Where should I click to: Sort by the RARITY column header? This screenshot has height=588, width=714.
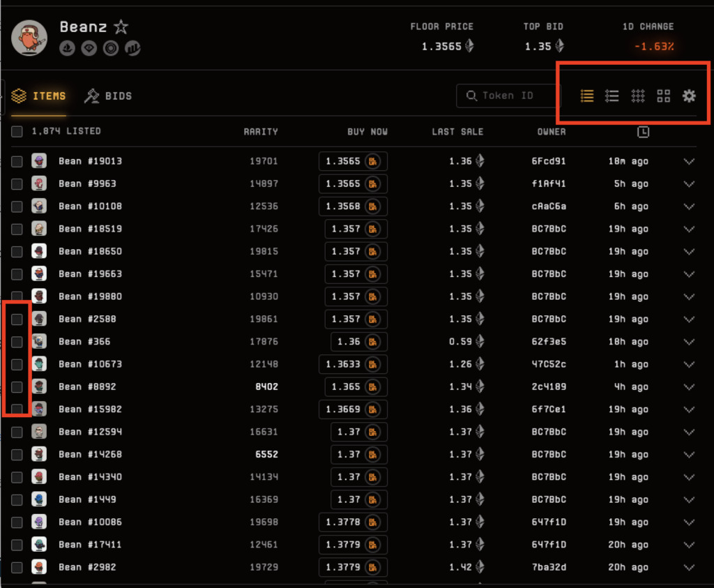click(x=261, y=132)
